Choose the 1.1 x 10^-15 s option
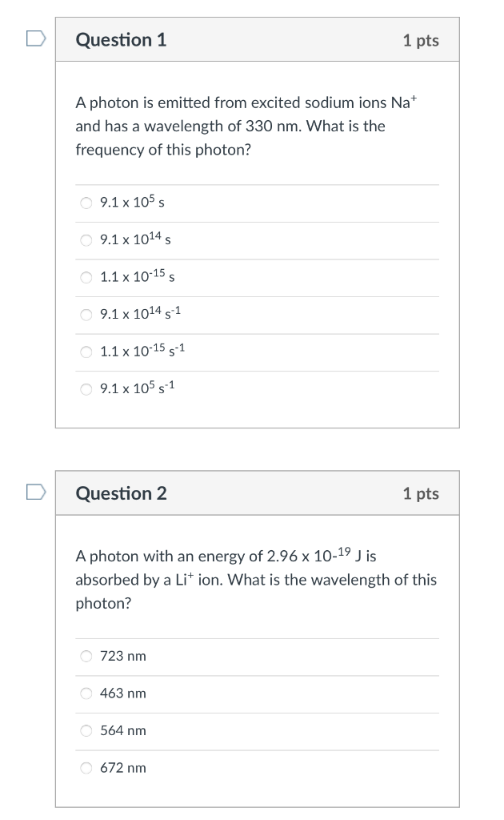Image resolution: width=504 pixels, height=820 pixels. 86,277
